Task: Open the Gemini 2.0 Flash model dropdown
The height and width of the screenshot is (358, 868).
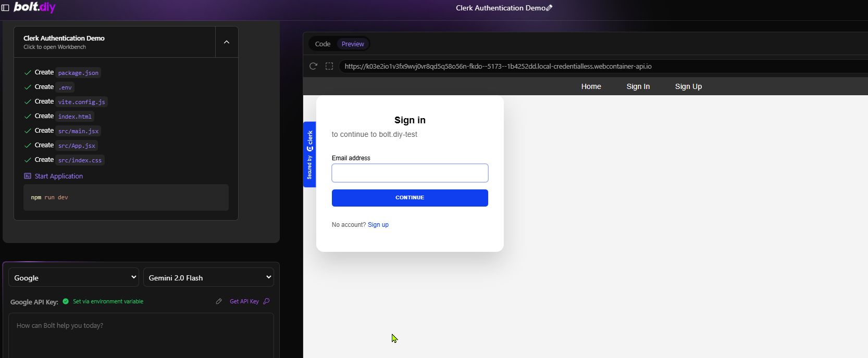Action: [208, 277]
